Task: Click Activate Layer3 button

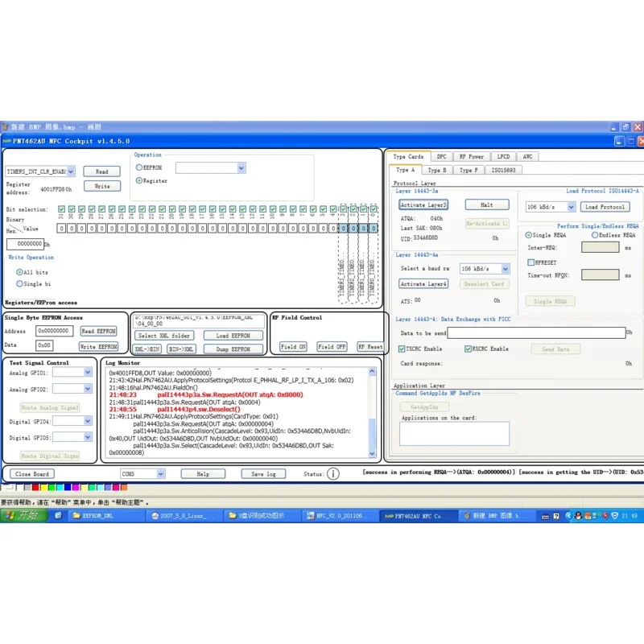Action: [x=423, y=204]
